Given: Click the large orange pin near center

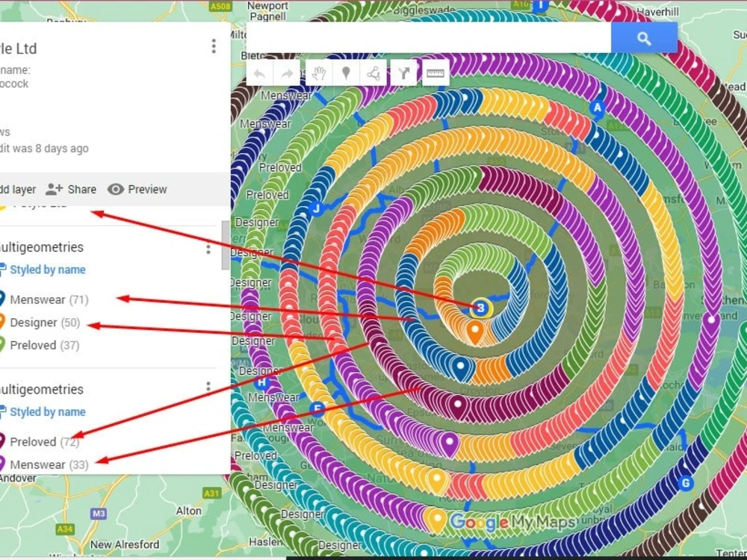Looking at the screenshot, I should [474, 332].
